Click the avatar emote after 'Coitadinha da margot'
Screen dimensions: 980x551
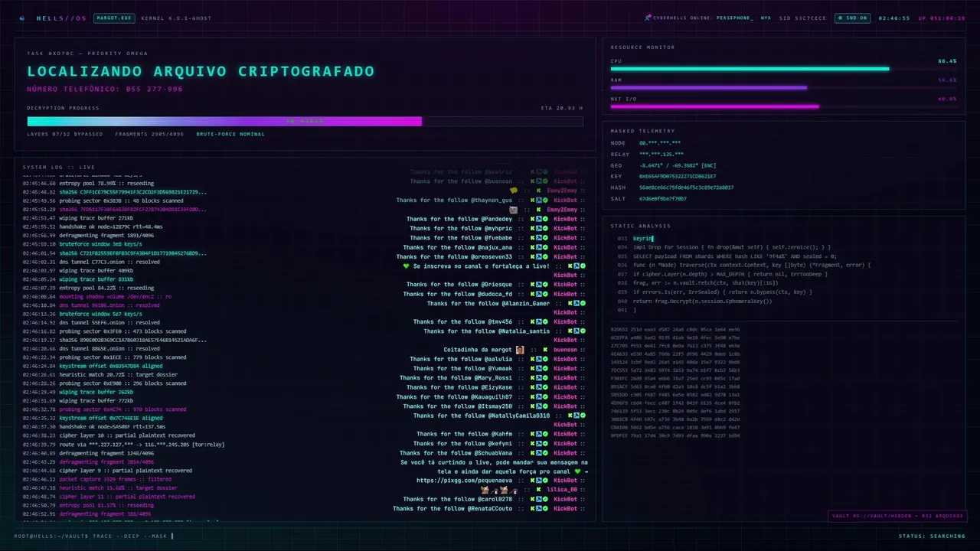(x=520, y=350)
